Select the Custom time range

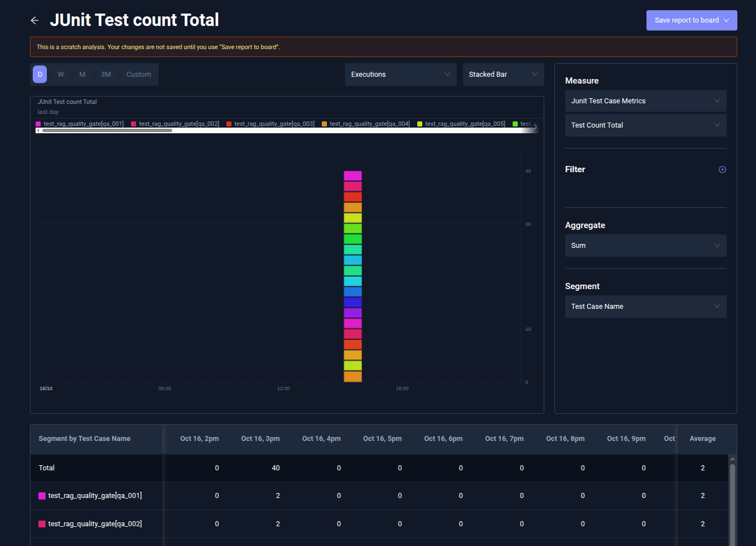point(139,75)
